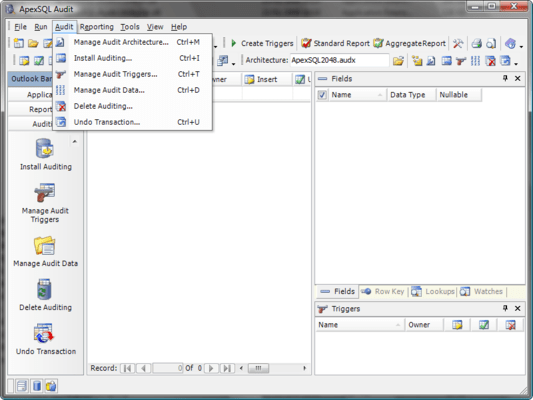Click the help icon at toolbar end

510,43
